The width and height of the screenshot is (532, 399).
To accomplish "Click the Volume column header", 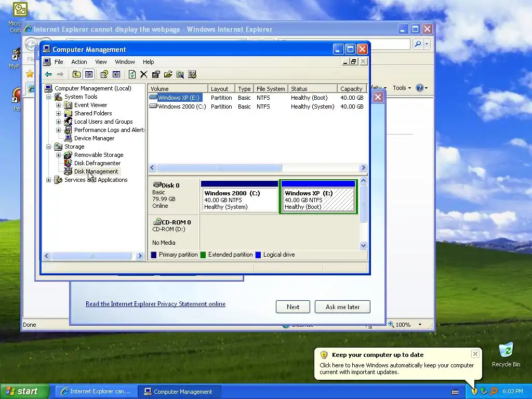I will tap(178, 88).
